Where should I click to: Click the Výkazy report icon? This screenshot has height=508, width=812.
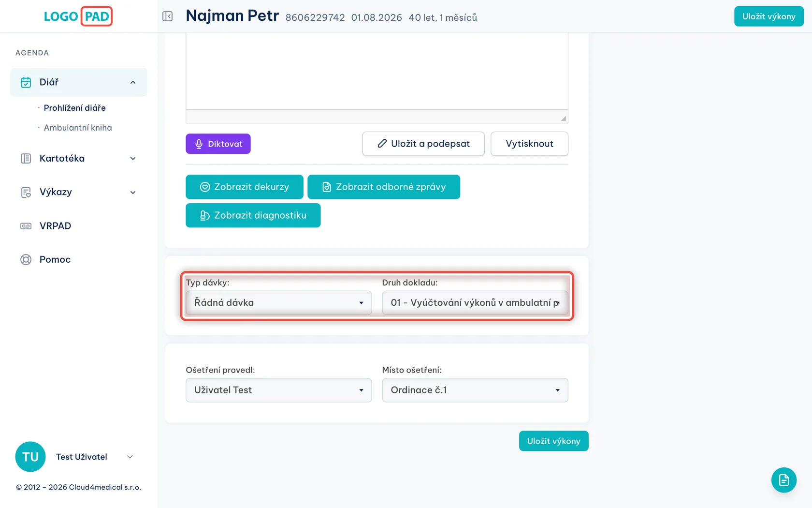click(x=26, y=193)
